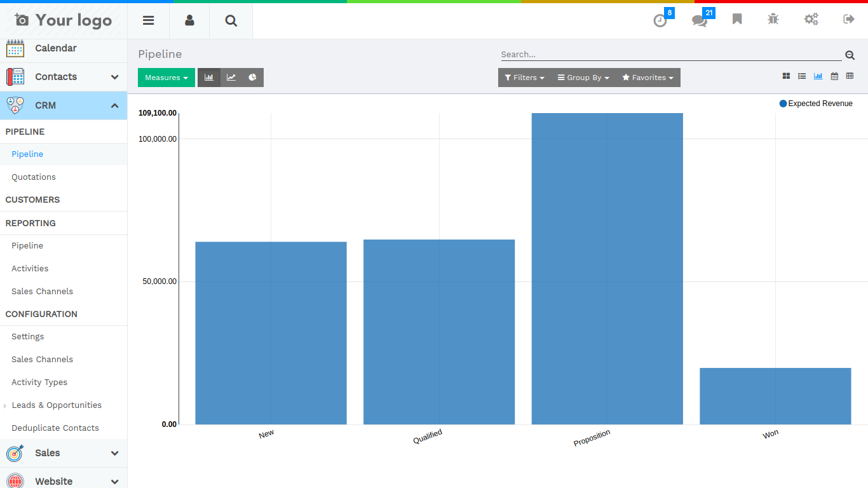868x488 pixels.
Task: Open the debug bug icon
Action: click(x=773, y=19)
